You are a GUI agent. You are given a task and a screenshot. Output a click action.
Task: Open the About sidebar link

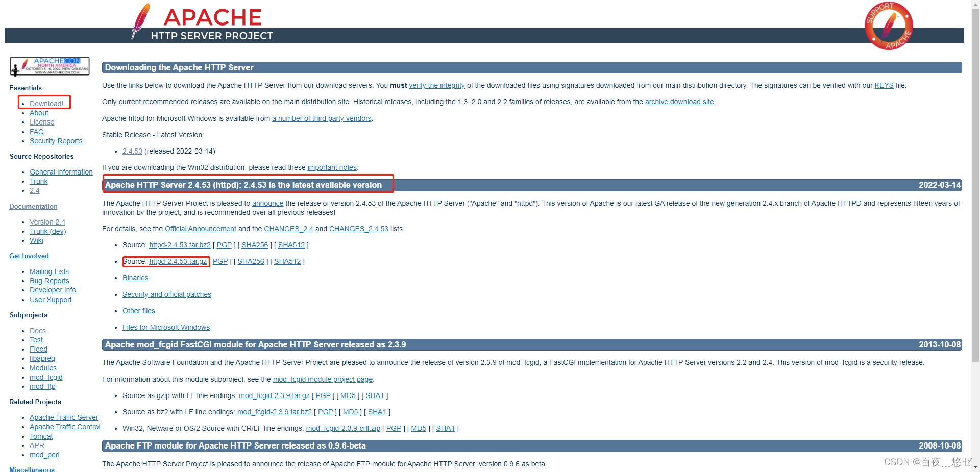39,113
